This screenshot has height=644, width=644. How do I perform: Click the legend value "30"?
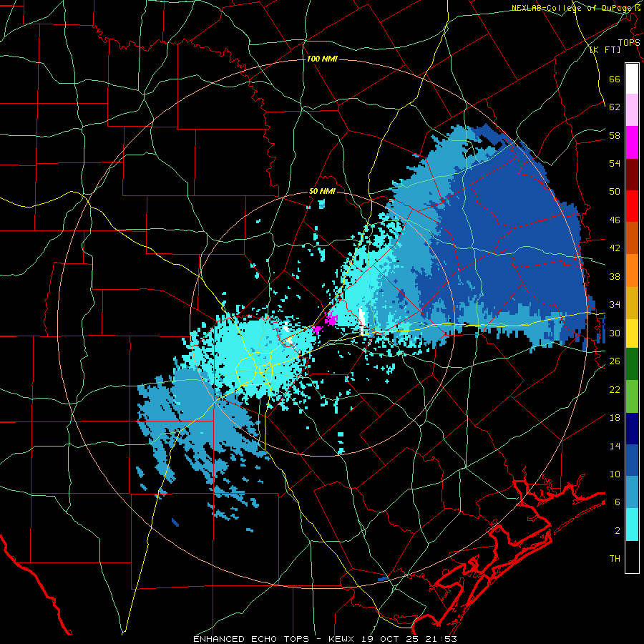[615, 333]
